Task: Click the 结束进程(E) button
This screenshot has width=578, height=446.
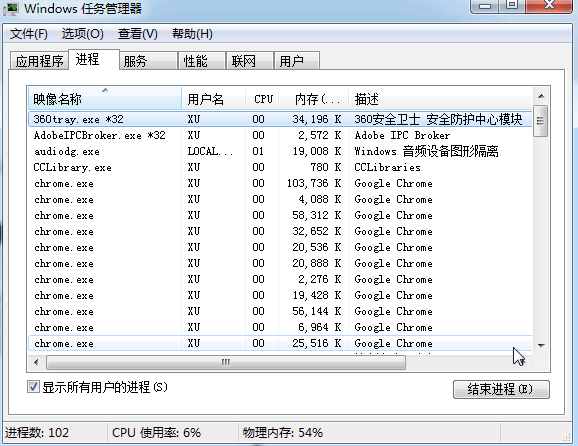Action: click(501, 389)
